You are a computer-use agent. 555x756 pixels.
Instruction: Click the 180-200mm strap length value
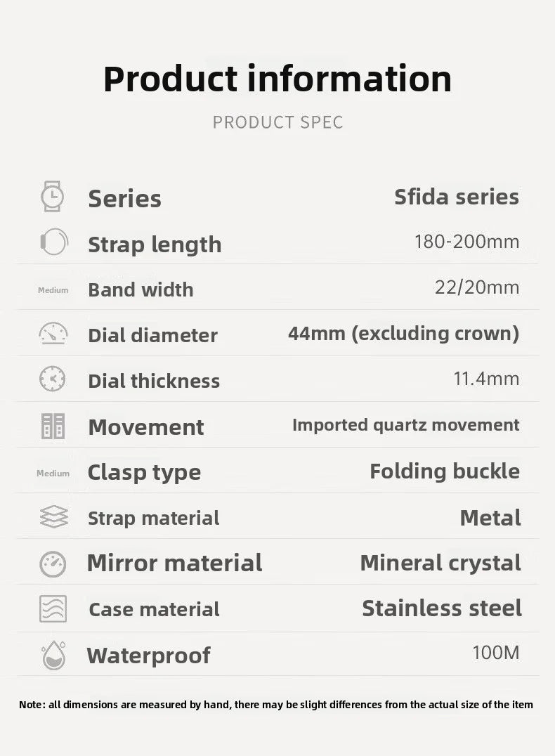coord(466,242)
